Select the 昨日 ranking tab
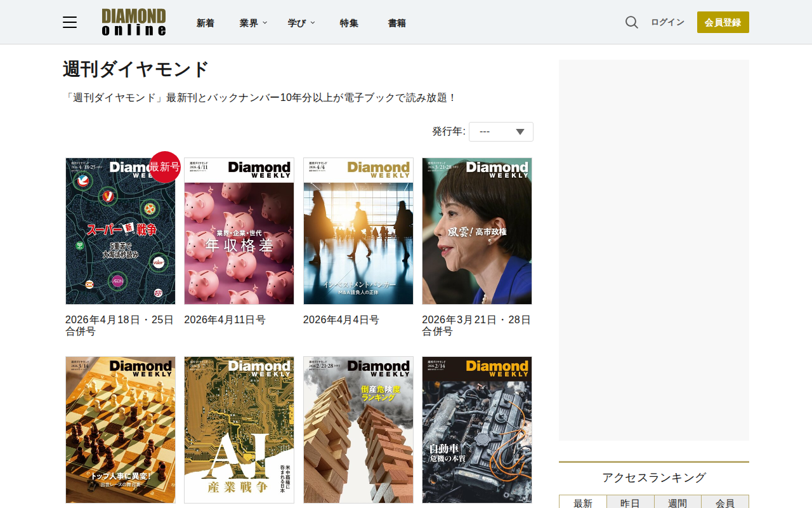 [631, 502]
